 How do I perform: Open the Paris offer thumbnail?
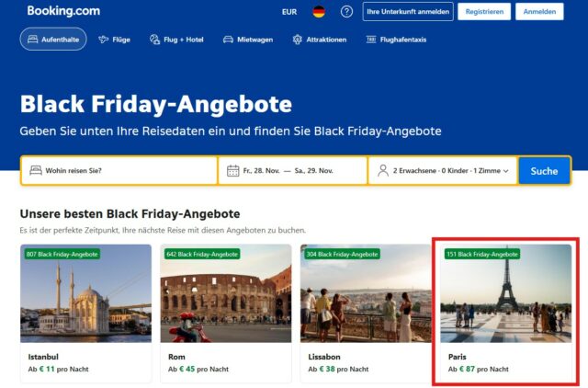(505, 293)
